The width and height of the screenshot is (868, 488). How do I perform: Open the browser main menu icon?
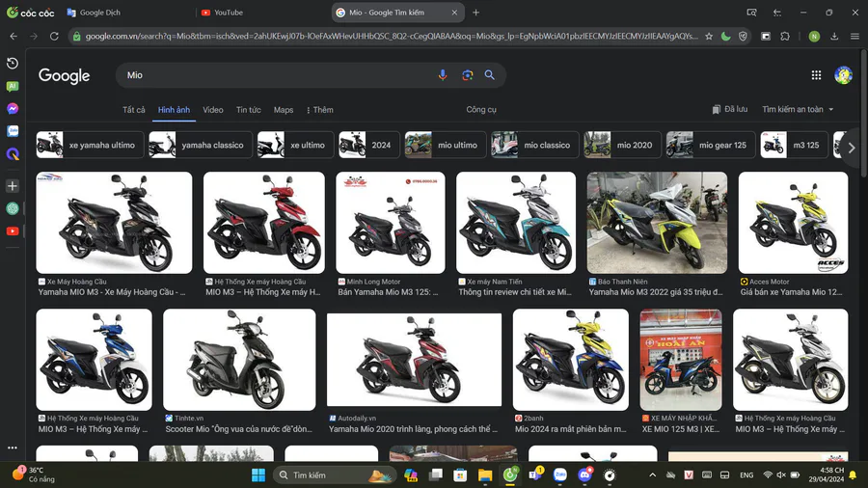[x=854, y=37]
